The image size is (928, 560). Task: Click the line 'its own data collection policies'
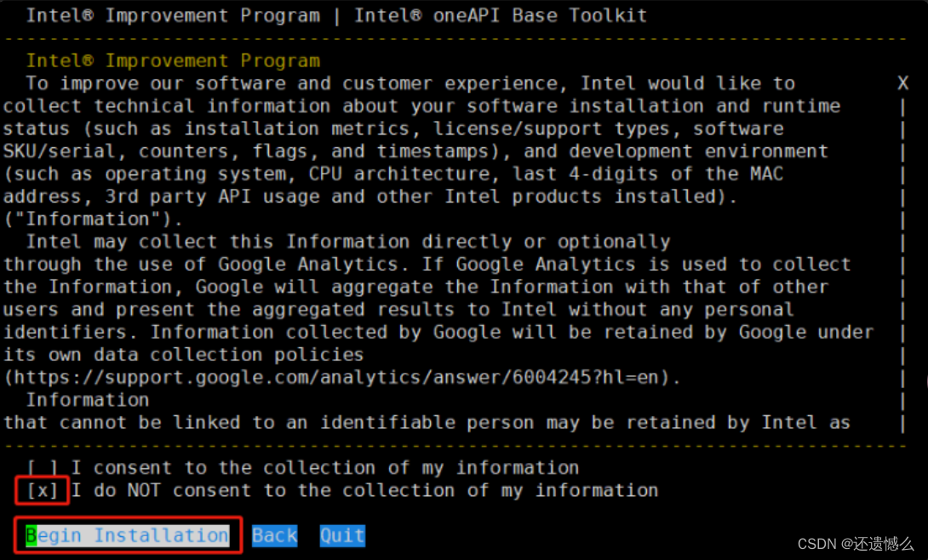click(x=183, y=354)
